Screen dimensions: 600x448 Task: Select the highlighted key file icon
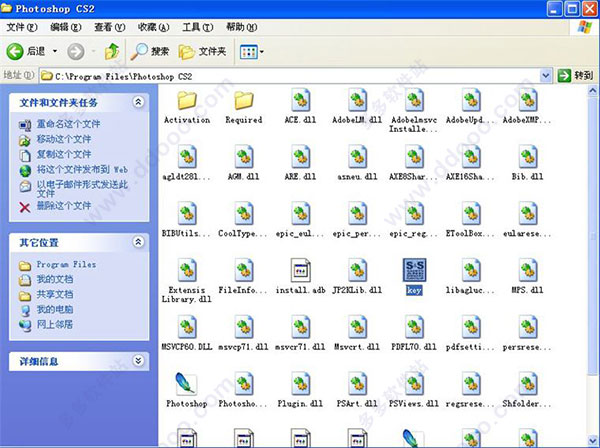pos(414,270)
